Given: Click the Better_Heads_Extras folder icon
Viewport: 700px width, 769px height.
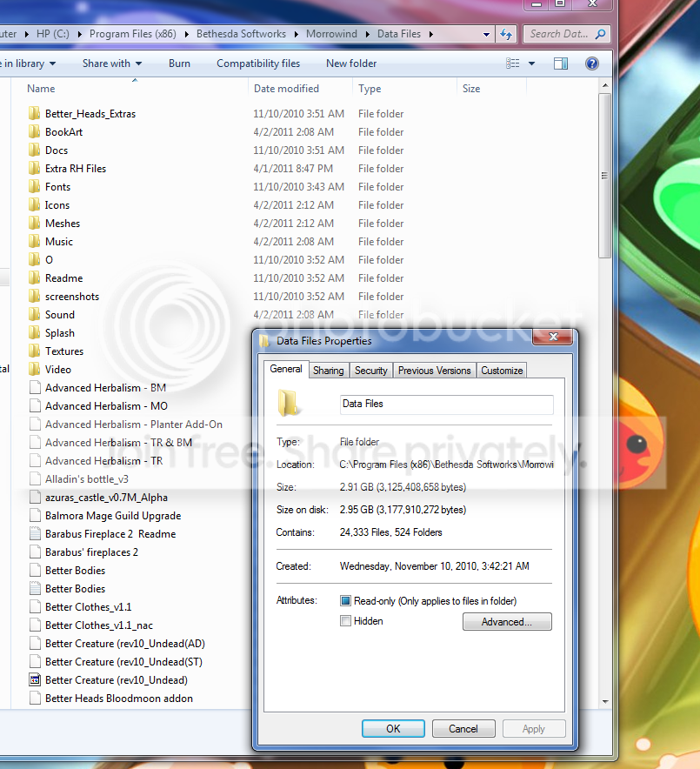Looking at the screenshot, I should point(34,114).
